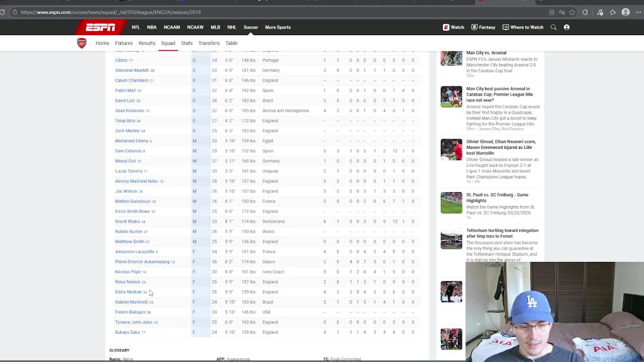The image size is (644, 362).
Task: Open the ESPN search magnifier
Action: [x=553, y=27]
